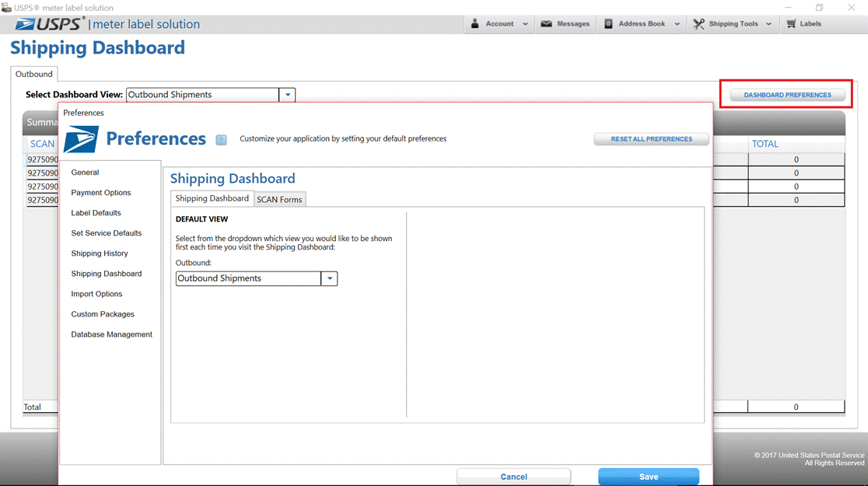Click the USPS eagle logo in header
Image resolution: width=868 pixels, height=486 pixels.
click(x=26, y=24)
